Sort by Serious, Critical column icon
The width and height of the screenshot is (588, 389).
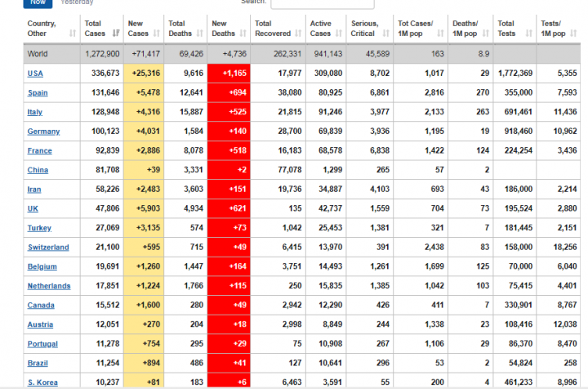point(385,34)
